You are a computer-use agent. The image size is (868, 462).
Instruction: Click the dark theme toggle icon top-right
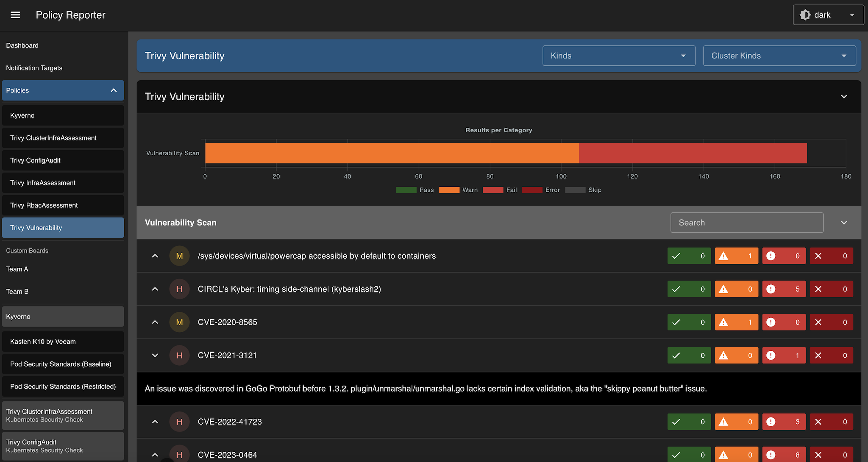(x=805, y=14)
